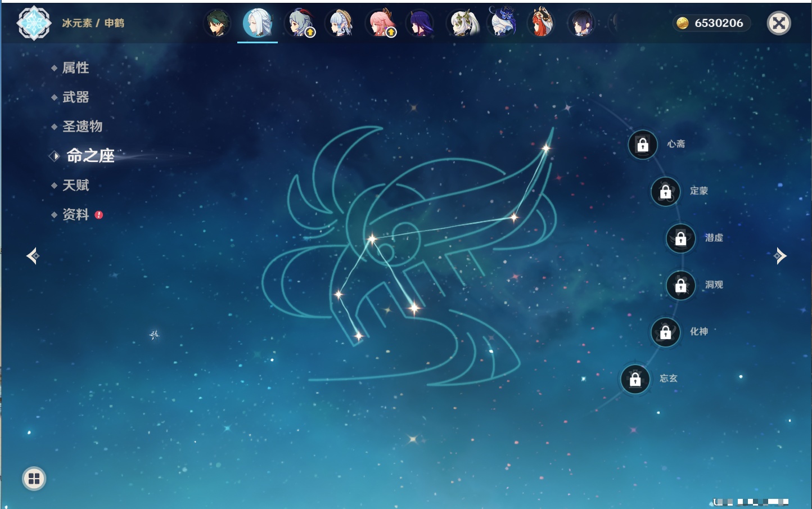Screen dimensions: 812x509
Task: Click the 冰元素 / 申鹤 title text
Action: (93, 23)
